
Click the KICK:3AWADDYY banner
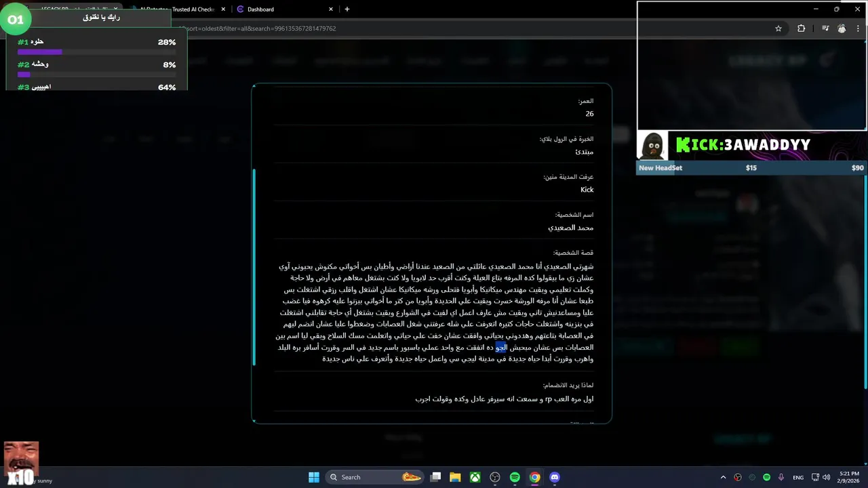point(743,145)
